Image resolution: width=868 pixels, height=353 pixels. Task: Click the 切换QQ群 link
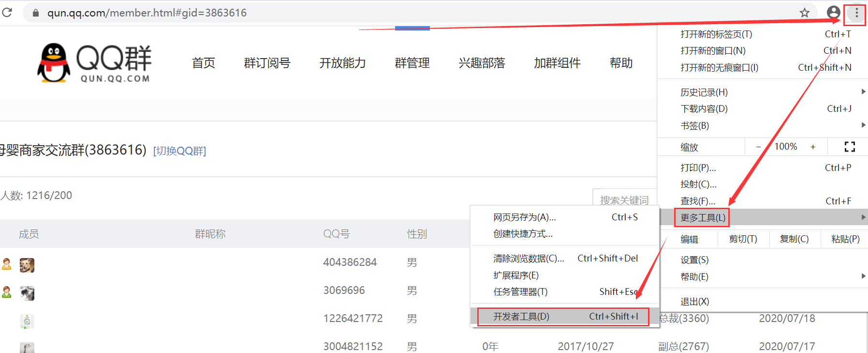click(x=179, y=151)
